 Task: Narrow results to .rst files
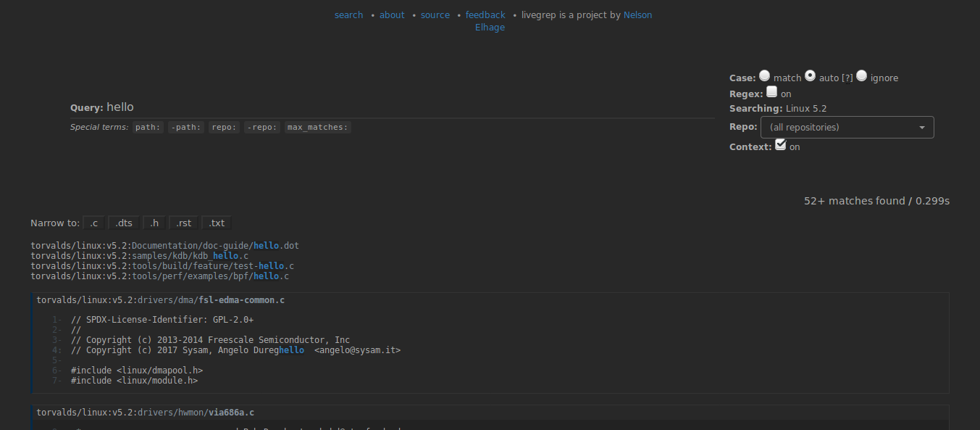(x=183, y=223)
